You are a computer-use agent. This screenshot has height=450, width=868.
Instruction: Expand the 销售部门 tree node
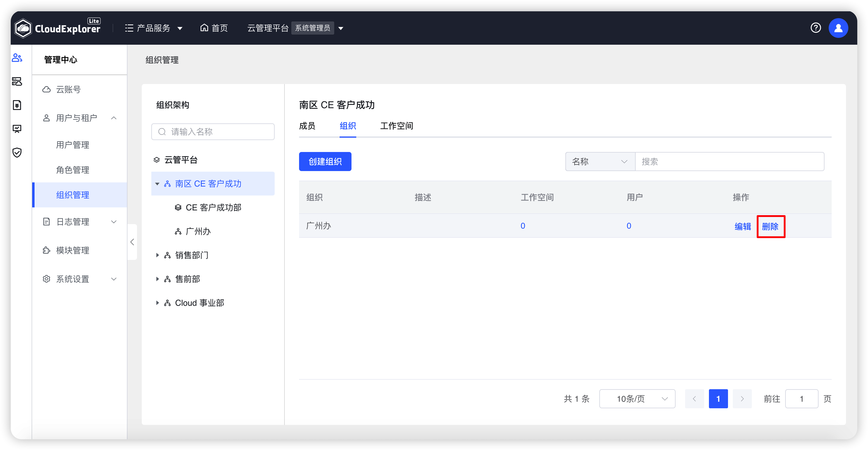(x=157, y=255)
